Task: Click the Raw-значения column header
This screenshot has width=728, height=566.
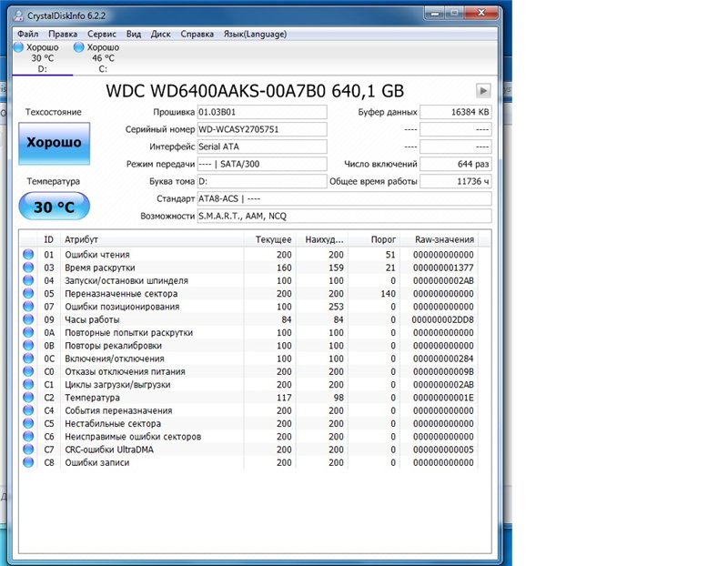Action: click(439, 239)
